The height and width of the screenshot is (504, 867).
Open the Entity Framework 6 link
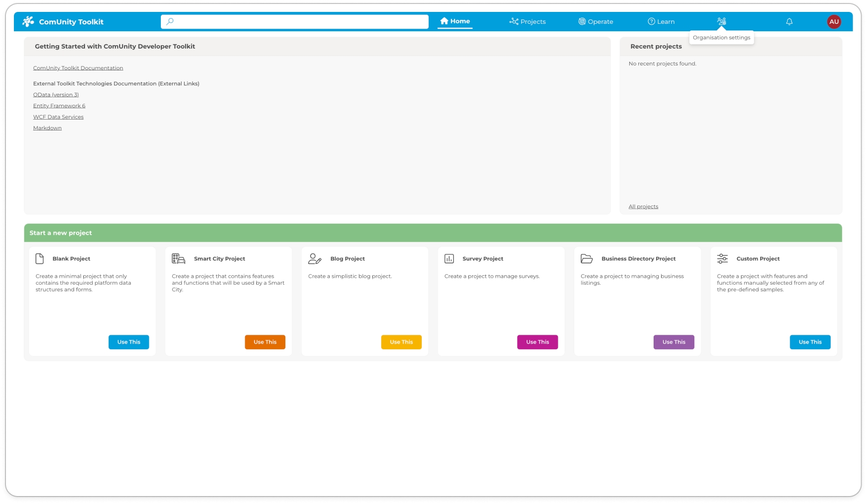tap(59, 106)
